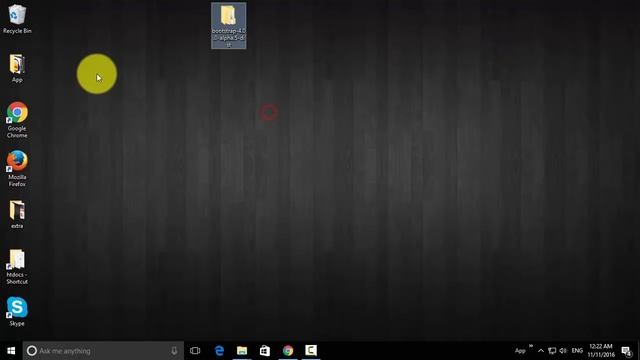Click the Cortana 'Ask me anything' search box
Image resolution: width=640 pixels, height=360 pixels.
coord(103,351)
